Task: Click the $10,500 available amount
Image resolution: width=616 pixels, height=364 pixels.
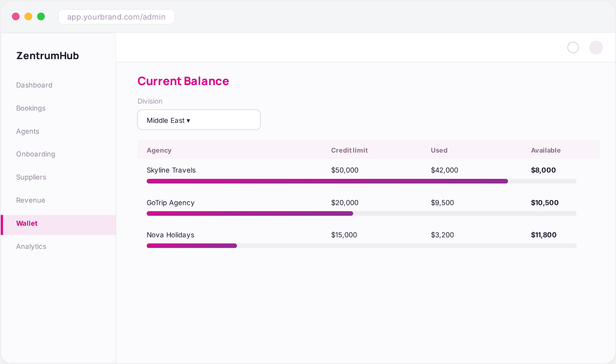Action: pos(545,203)
